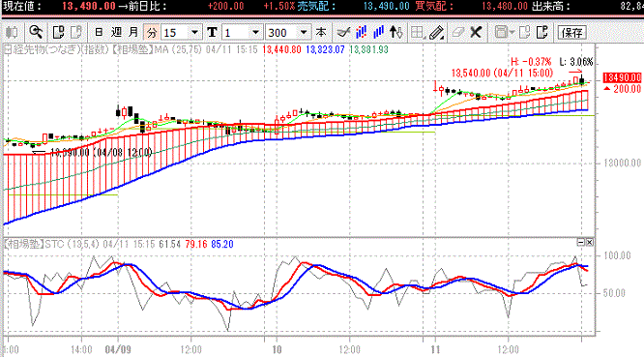Image resolution: width=644 pixels, height=357 pixels.
Task: Open the 300 bars count dropdown
Action: [304, 32]
